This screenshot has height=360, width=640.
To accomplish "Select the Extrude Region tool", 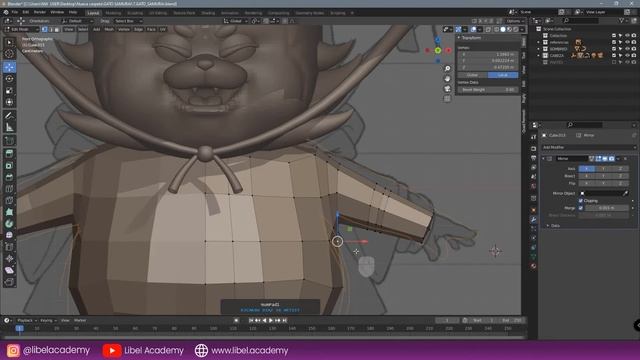I will (x=9, y=154).
